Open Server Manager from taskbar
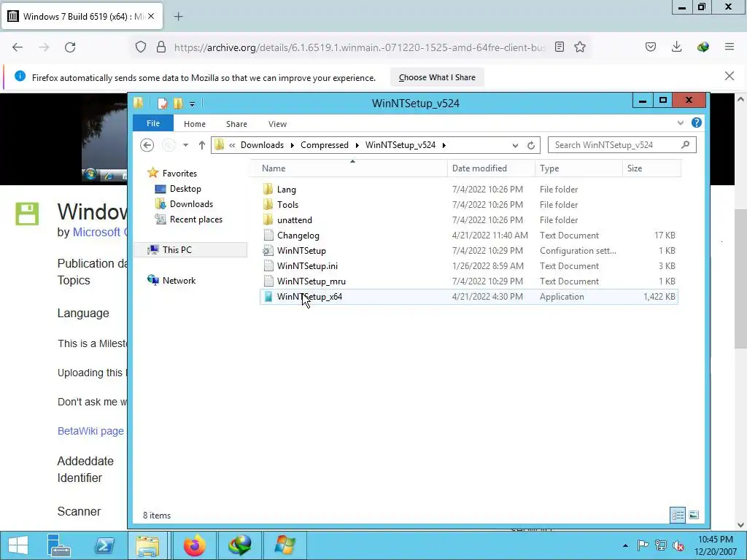The image size is (747, 560). point(59,545)
